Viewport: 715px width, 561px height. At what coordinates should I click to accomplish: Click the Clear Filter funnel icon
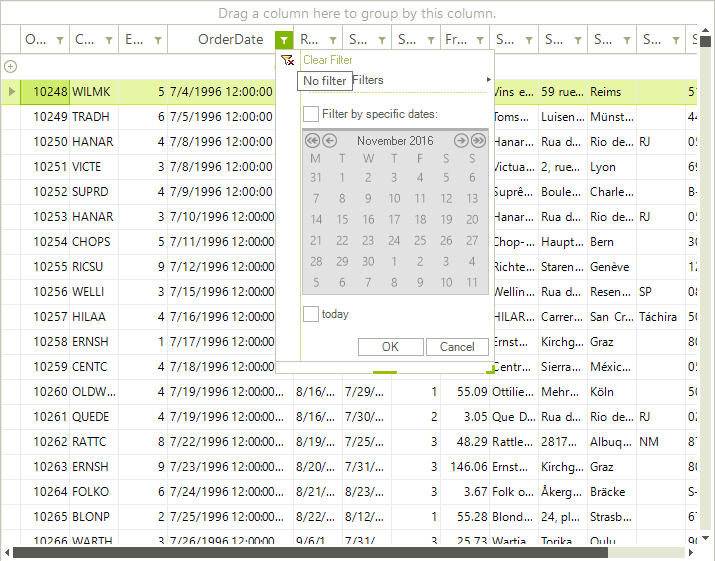pyautogui.click(x=288, y=60)
